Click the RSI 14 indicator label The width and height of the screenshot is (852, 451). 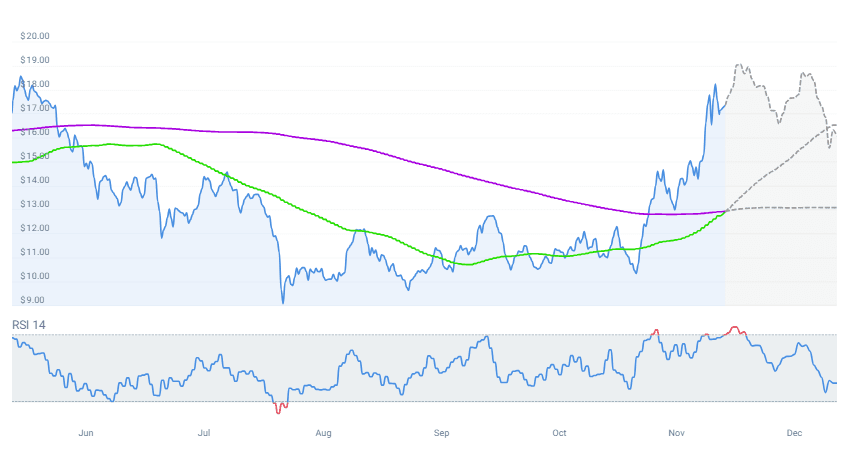(x=29, y=325)
